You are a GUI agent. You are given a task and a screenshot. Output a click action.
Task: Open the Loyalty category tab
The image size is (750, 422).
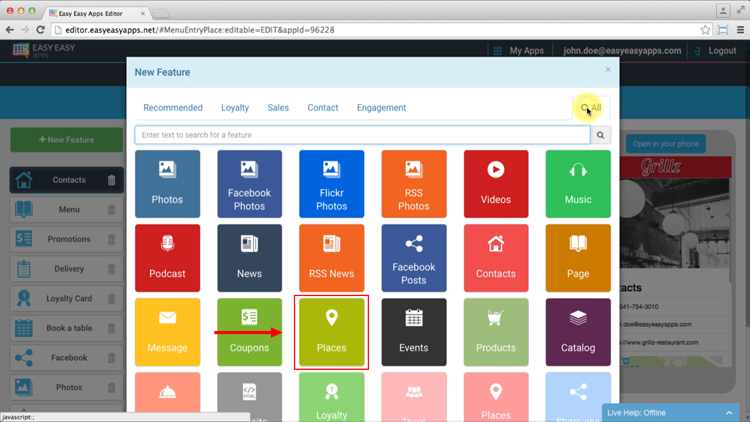pos(235,108)
